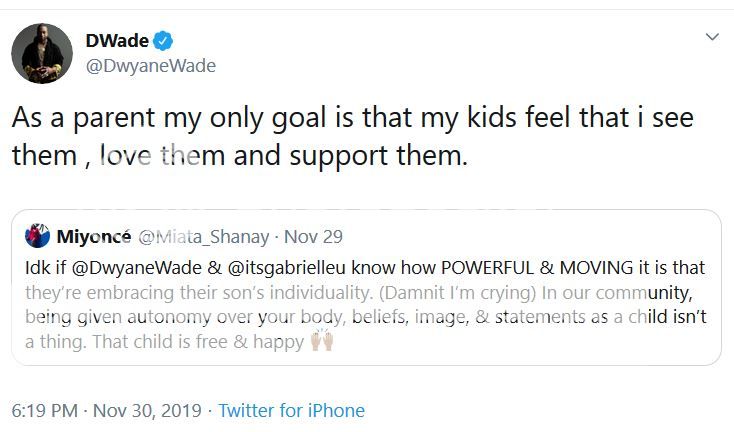Open the quoted tweet's Nov 29 date

tap(313, 238)
